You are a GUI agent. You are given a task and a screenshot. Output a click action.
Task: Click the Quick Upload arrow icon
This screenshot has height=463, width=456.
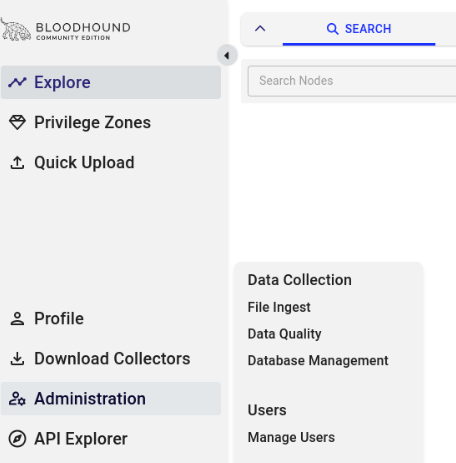tap(17, 163)
